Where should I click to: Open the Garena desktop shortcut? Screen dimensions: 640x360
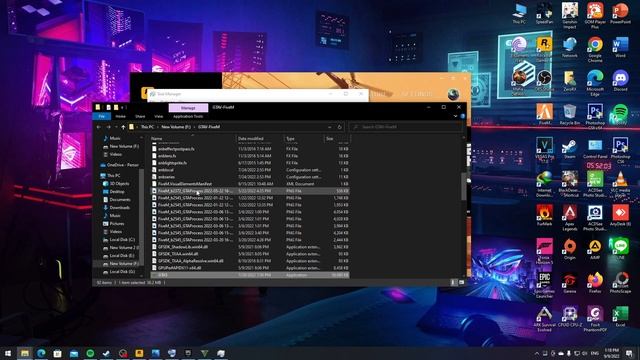[x=569, y=282]
